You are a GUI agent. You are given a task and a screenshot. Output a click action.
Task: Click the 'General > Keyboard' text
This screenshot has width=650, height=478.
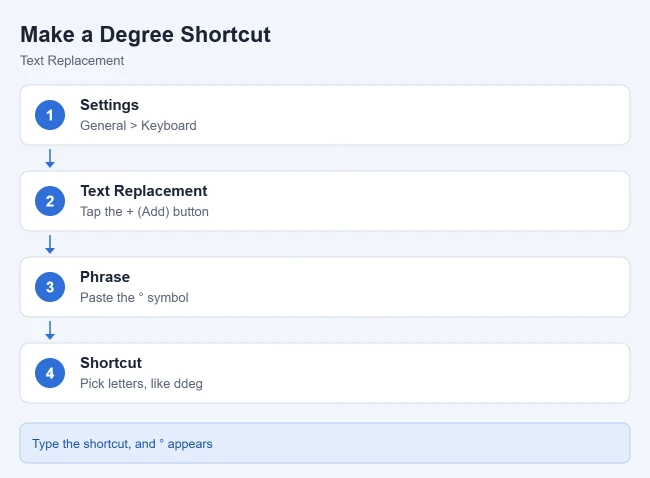tap(138, 126)
